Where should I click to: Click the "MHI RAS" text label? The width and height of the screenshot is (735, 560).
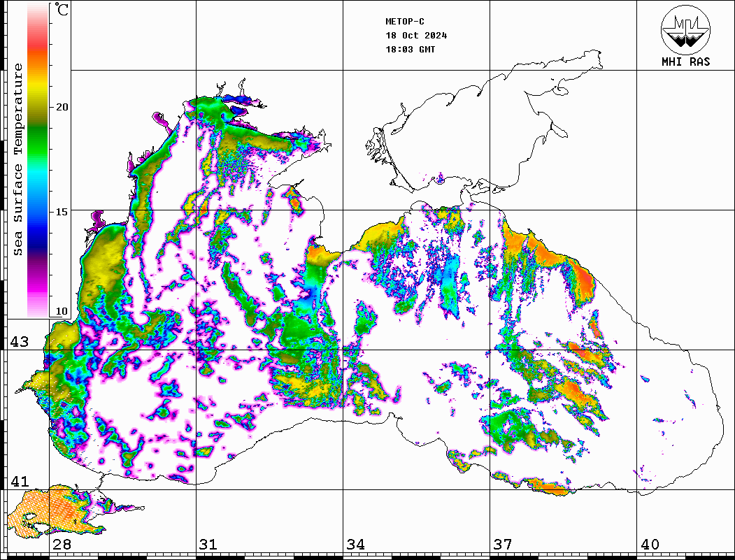pyautogui.click(x=686, y=62)
